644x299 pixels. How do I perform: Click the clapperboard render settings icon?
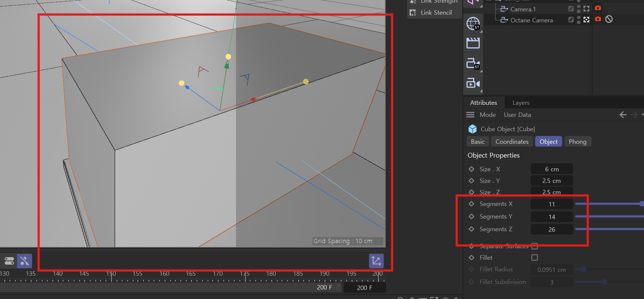pyautogui.click(x=473, y=43)
